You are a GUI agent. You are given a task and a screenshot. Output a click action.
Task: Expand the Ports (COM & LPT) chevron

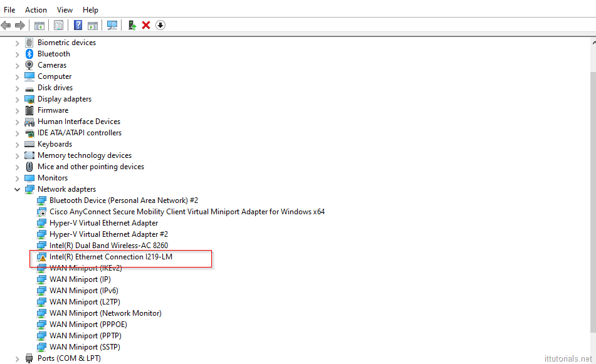coord(17,359)
